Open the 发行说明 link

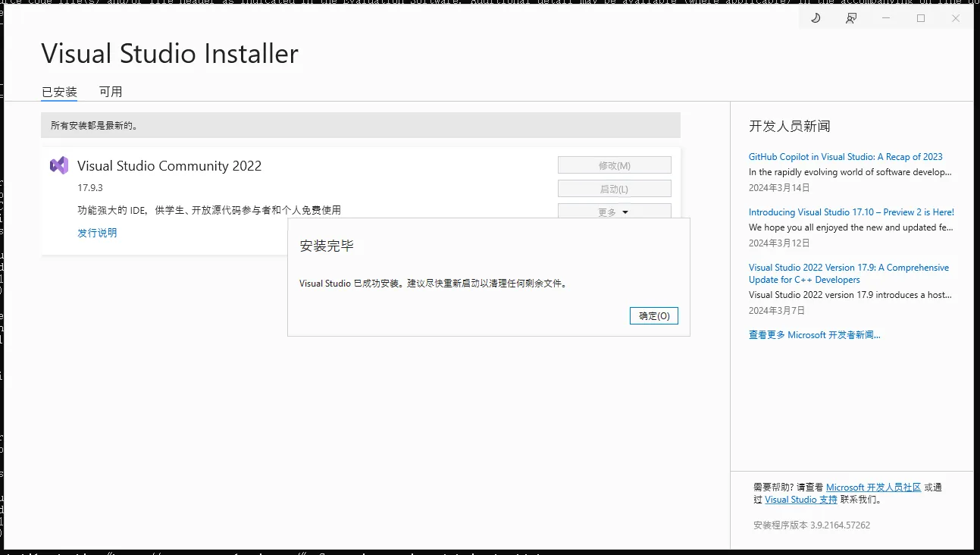tap(97, 233)
